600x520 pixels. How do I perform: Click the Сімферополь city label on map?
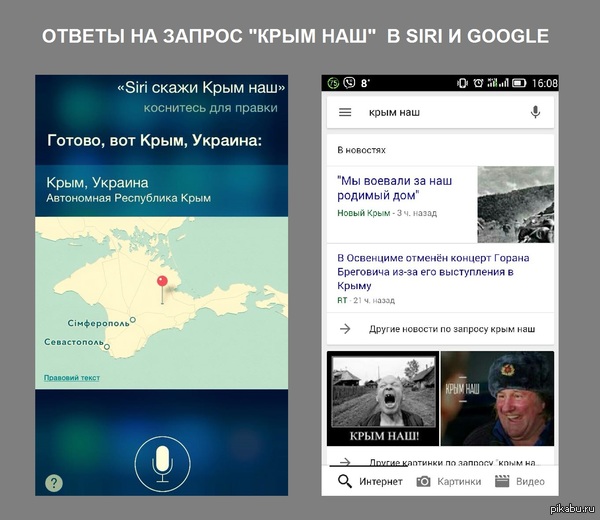98,323
